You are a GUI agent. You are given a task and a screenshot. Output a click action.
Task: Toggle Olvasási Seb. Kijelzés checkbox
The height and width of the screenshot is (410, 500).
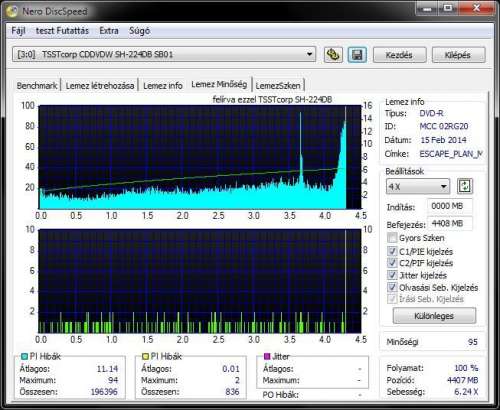(x=392, y=287)
